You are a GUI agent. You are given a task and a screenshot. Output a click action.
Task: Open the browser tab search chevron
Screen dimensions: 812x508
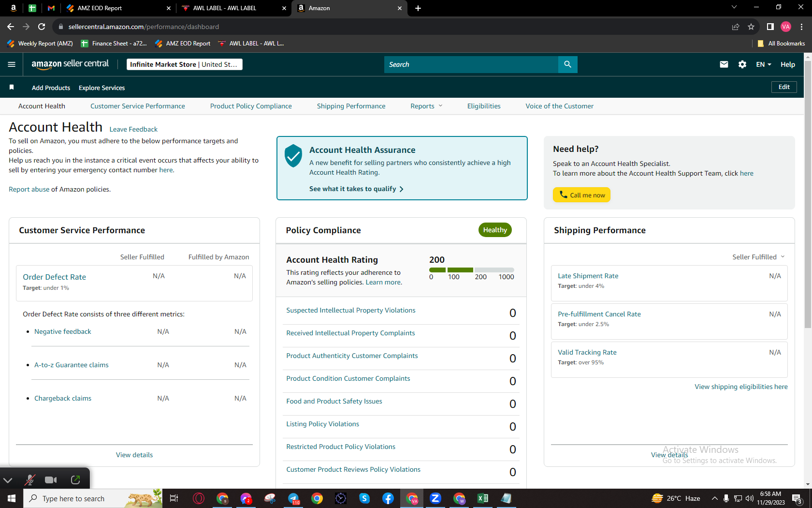tap(734, 7)
